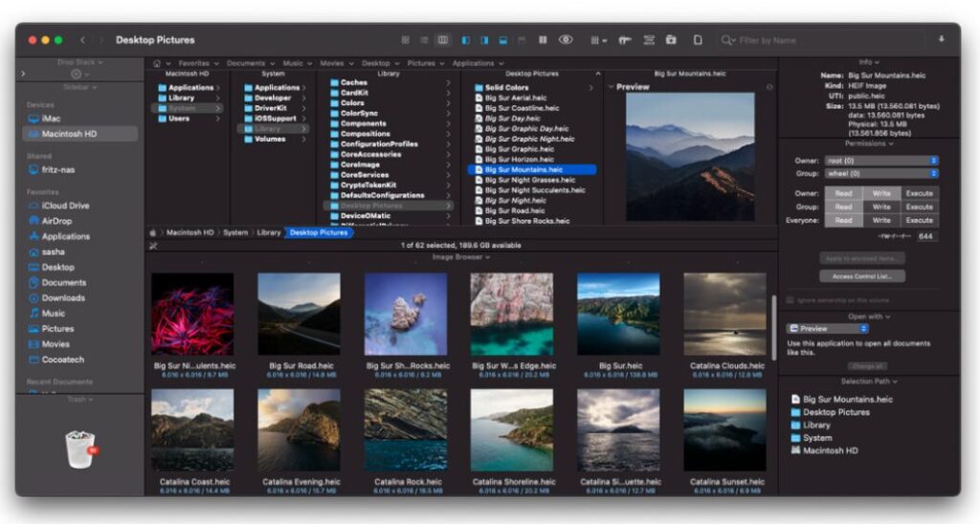Screen dimensions: 980x524
Task: Select Big Sur Road.heic in file list
Action: (515, 210)
